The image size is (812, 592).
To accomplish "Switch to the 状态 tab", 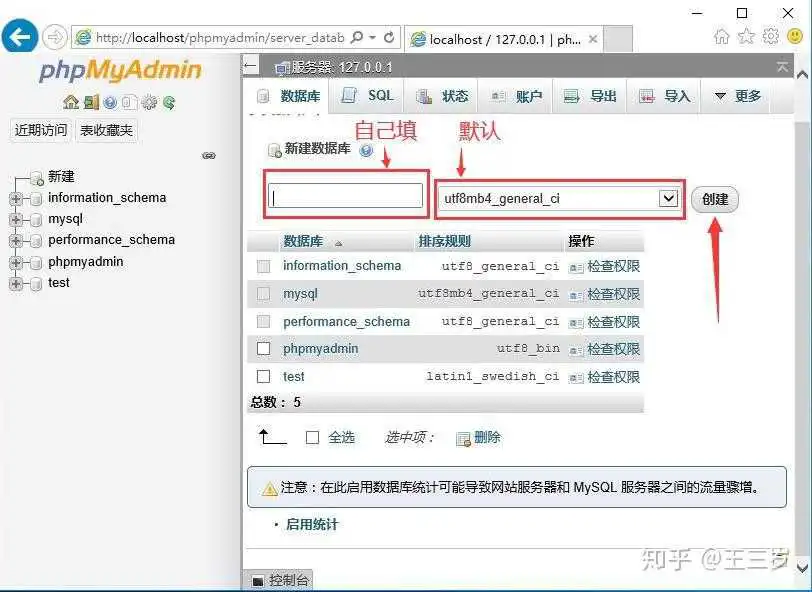I will (442, 96).
